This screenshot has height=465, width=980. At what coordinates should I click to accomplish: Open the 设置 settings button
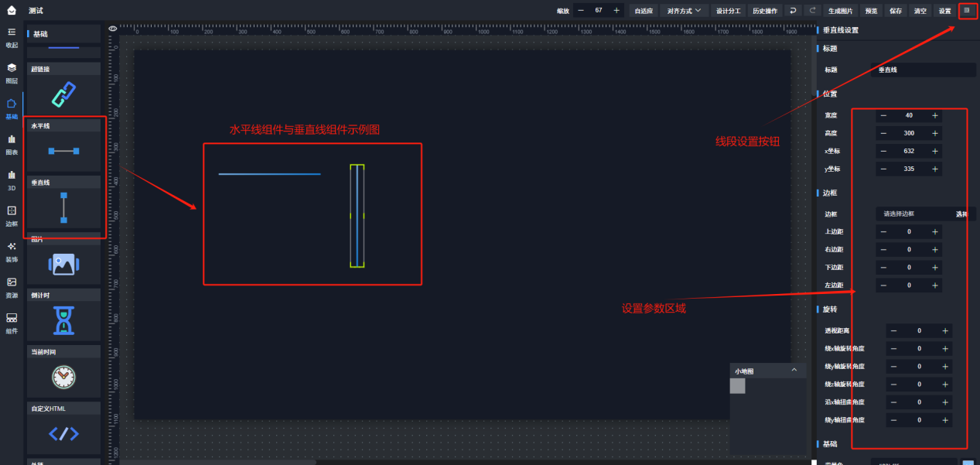(x=944, y=11)
